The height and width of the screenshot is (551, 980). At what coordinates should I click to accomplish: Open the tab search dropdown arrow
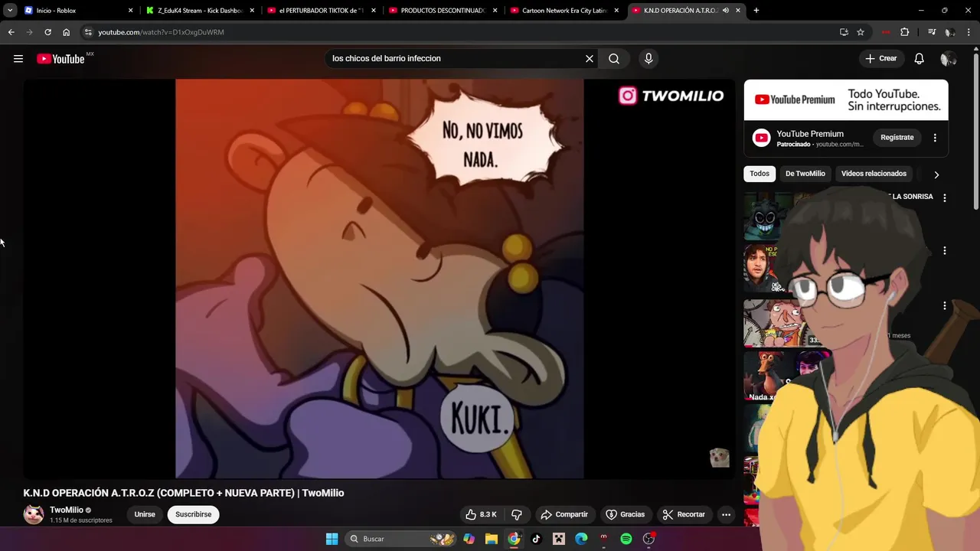pos(9,11)
